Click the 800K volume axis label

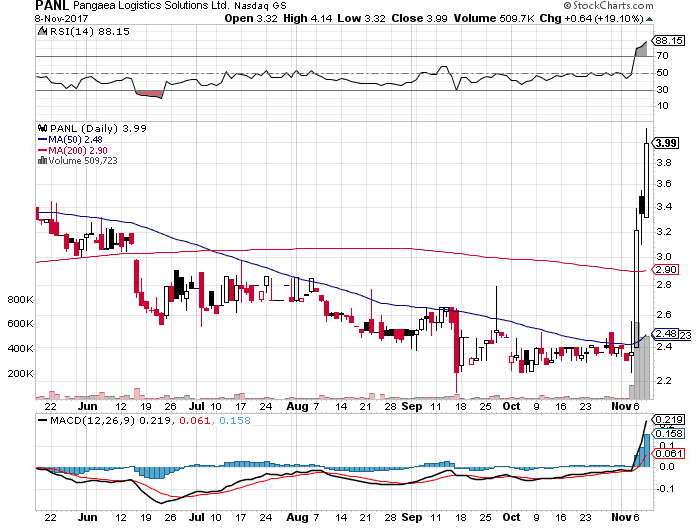tap(20, 299)
